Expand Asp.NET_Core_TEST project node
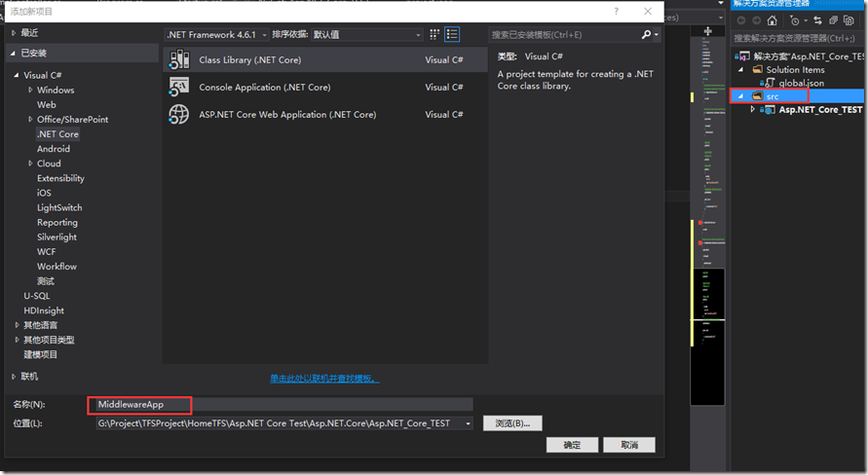The width and height of the screenshot is (868, 475). point(752,109)
